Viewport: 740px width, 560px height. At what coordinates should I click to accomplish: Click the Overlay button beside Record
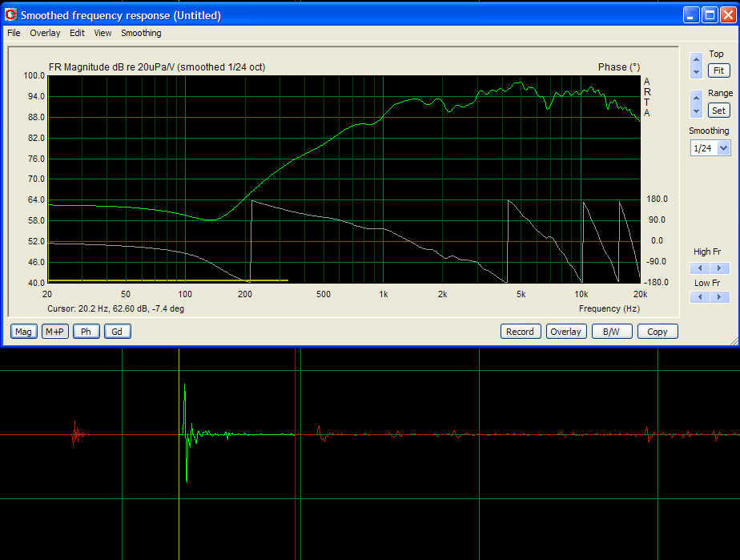coord(566,332)
